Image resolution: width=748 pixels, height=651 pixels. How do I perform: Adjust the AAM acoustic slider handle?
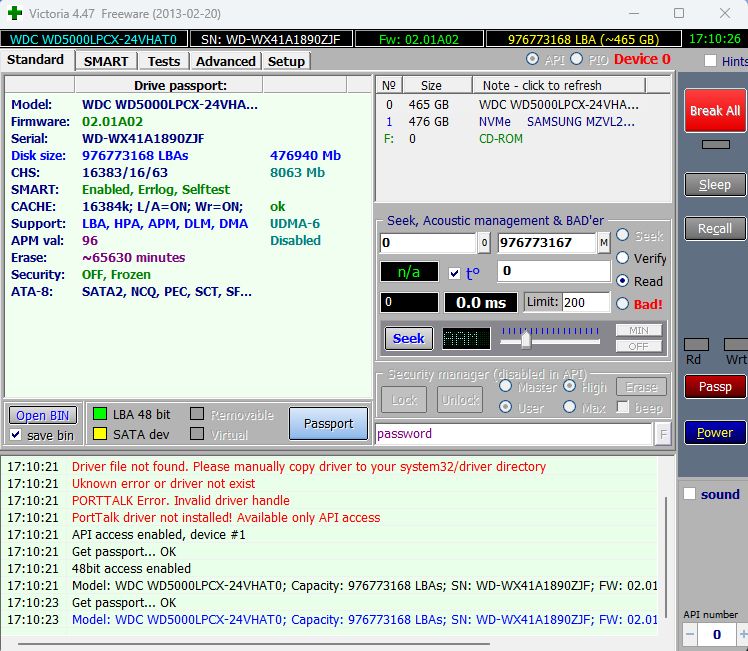[x=526, y=341]
